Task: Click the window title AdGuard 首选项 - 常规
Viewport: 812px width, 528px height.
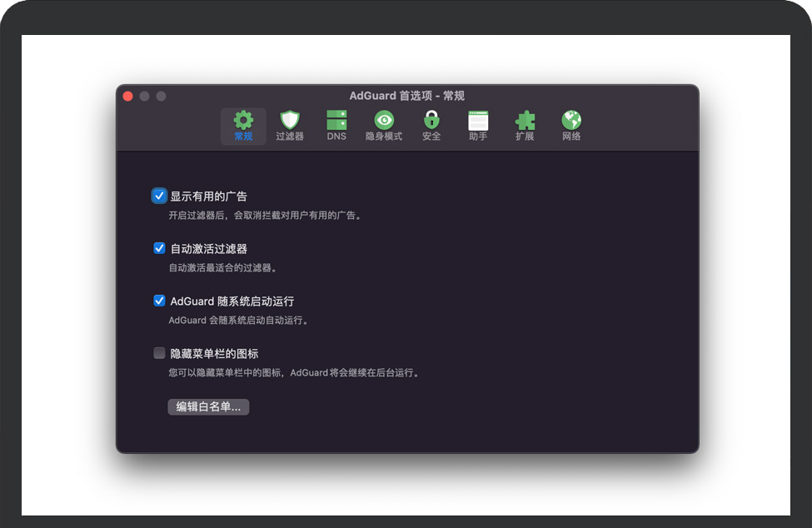Action: (406, 96)
